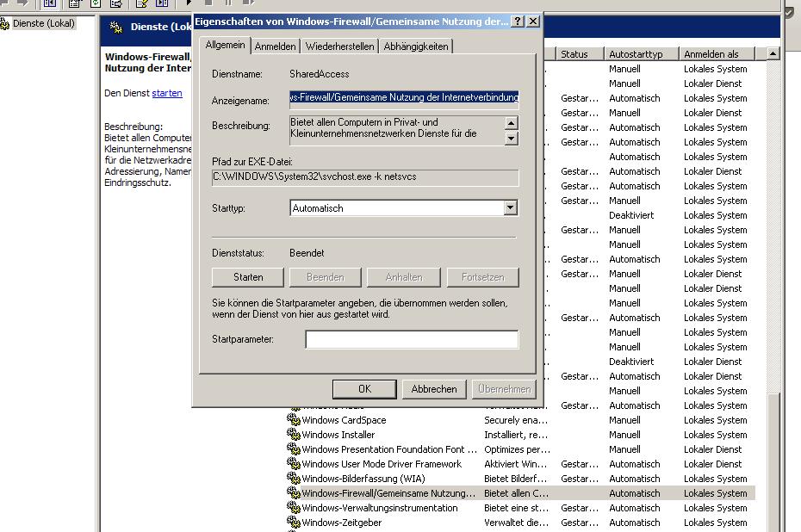Image resolution: width=801 pixels, height=532 pixels.
Task: Click Manuell in the Windows CardSpace row
Action: pos(624,420)
